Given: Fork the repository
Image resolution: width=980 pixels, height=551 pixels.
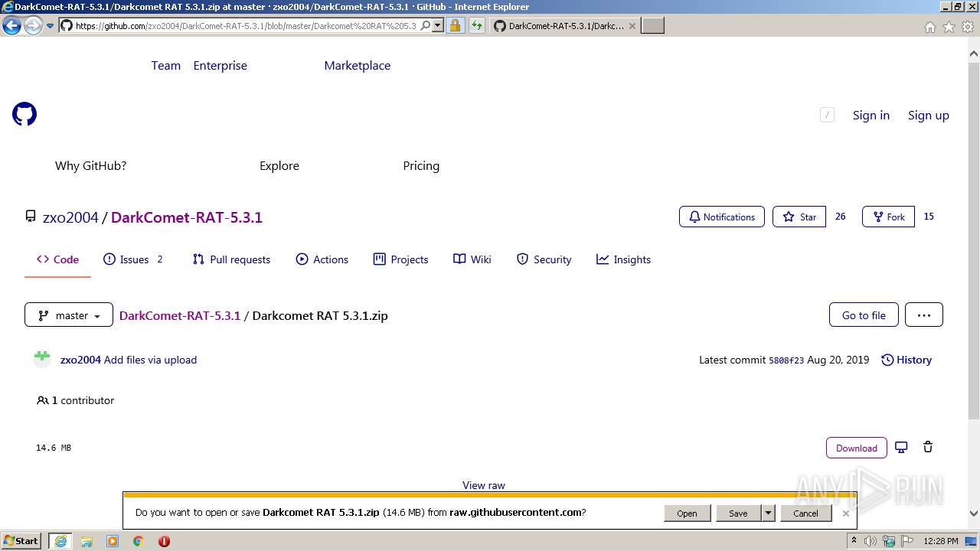Looking at the screenshot, I should tap(888, 217).
